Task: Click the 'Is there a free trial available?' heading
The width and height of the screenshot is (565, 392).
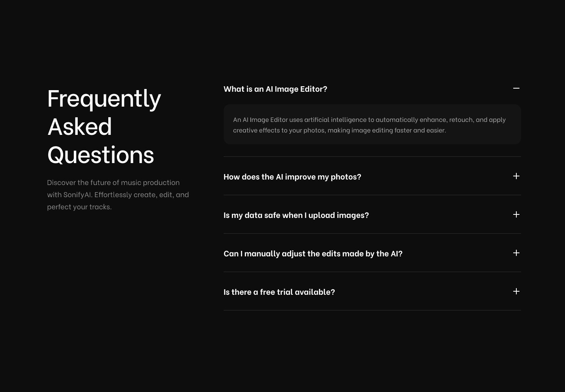Action: [x=279, y=292]
